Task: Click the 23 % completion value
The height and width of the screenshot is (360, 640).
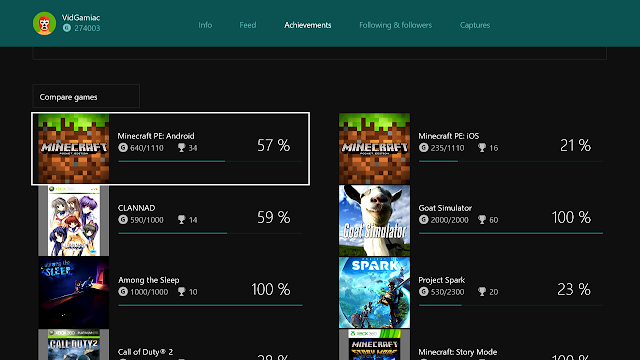Action: pos(574,289)
